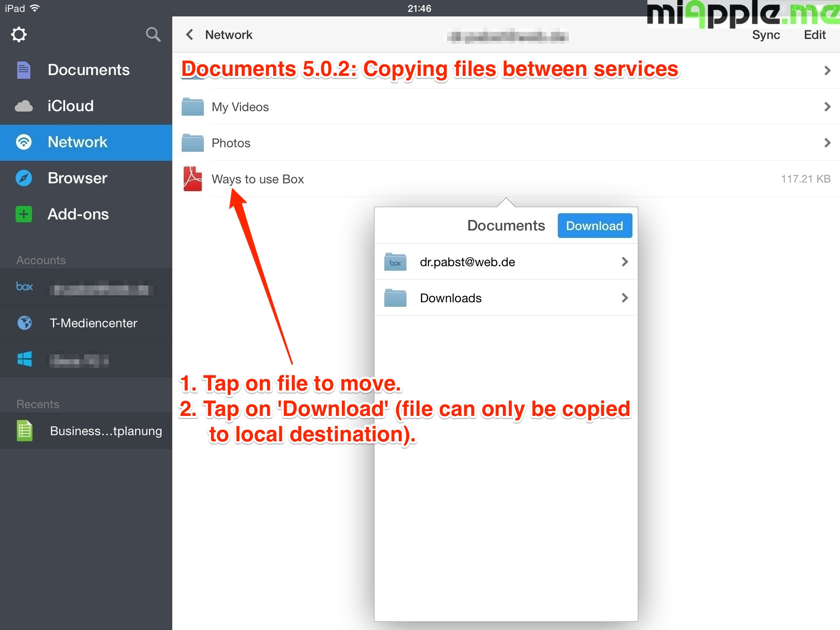Viewport: 840px width, 630px height.
Task: Tap the search magnifier icon
Action: pos(153,34)
